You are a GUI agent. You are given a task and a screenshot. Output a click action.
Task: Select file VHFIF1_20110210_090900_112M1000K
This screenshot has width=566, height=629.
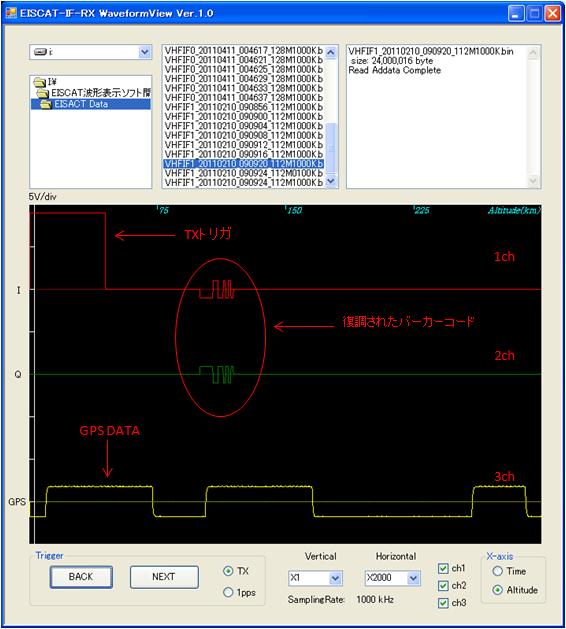[243, 116]
